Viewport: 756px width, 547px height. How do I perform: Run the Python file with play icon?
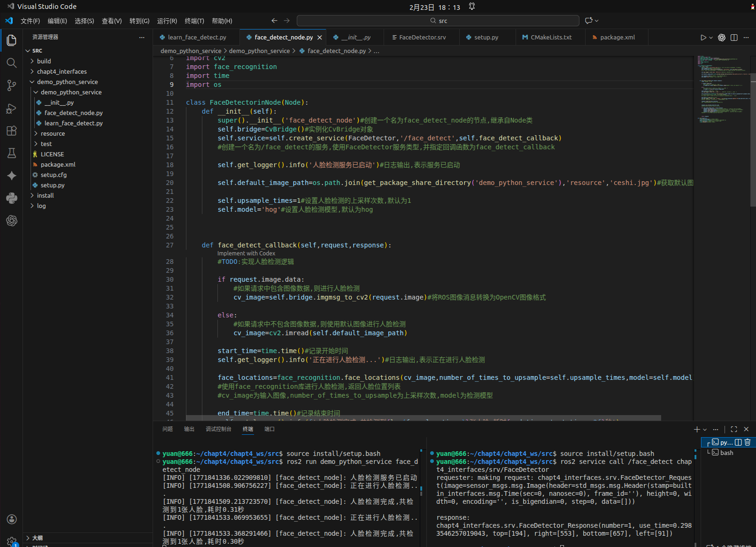tap(703, 38)
